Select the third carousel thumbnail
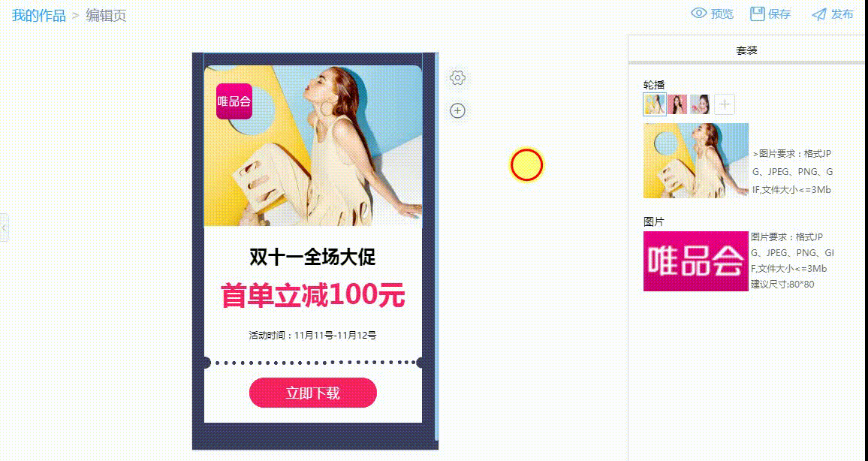 (700, 104)
